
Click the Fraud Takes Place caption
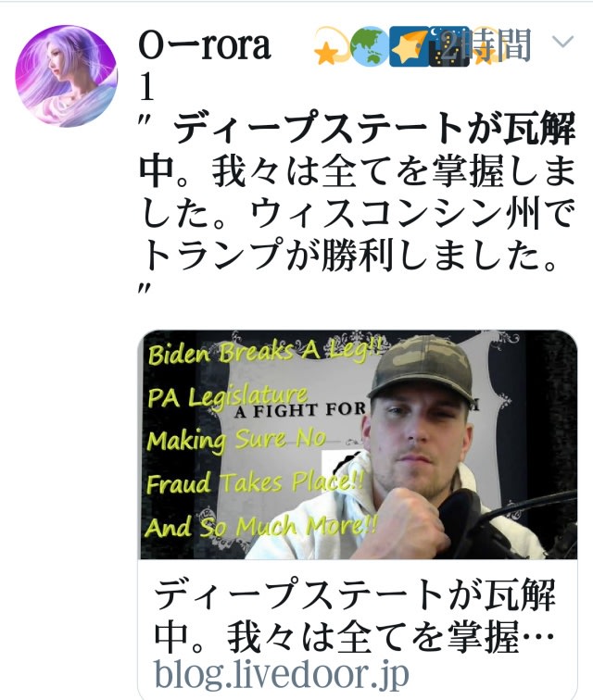coord(256,482)
